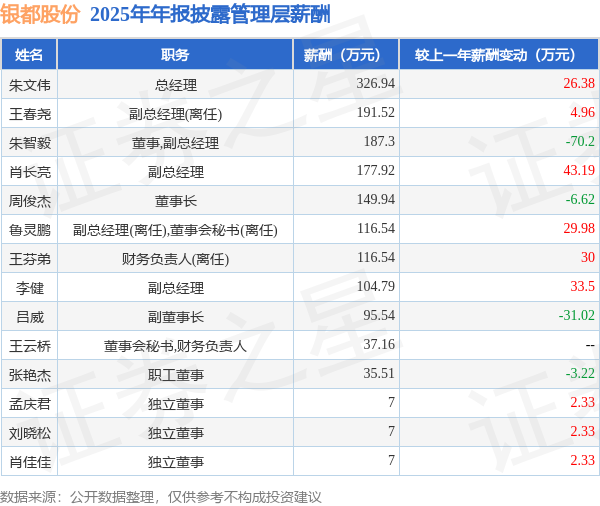Click the 姓名 column header
Viewport: 600px width, 506px height.
(x=29, y=55)
